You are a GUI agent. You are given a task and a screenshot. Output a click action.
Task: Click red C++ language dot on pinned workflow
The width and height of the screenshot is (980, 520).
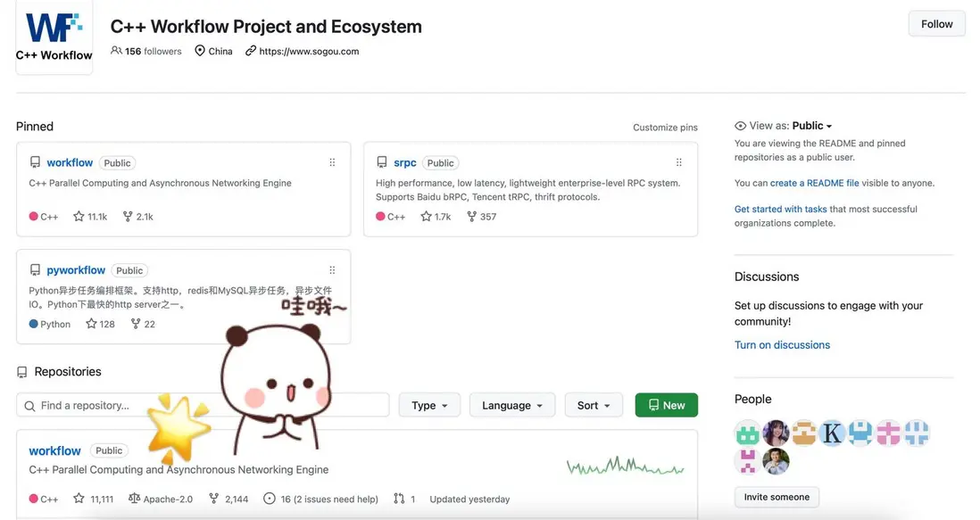click(x=33, y=217)
